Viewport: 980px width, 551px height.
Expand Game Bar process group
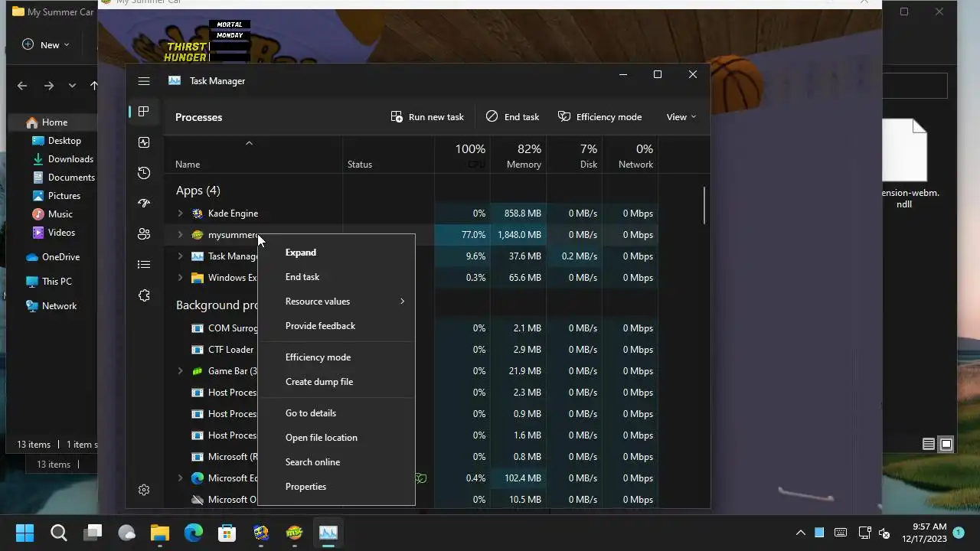[x=181, y=371]
